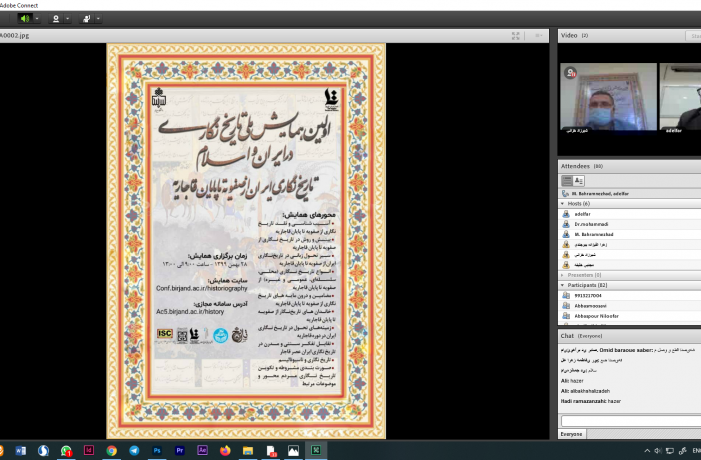This screenshot has width=701, height=460.
Task: Open WhatsApp from the taskbar
Action: point(66,451)
